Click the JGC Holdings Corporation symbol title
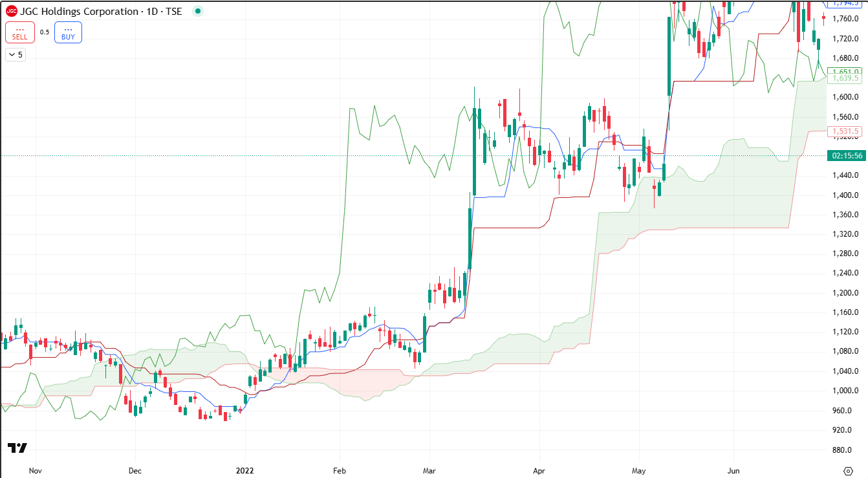868x478 pixels. pos(79,12)
